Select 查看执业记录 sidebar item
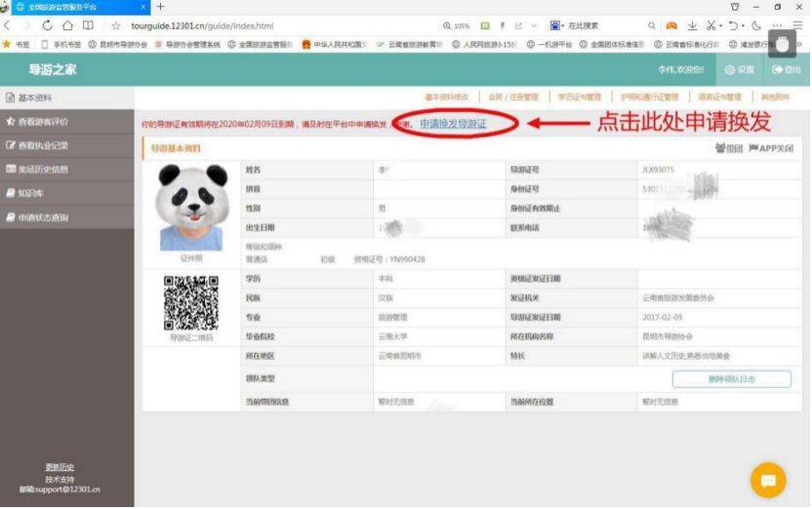812x509 pixels. click(x=43, y=145)
